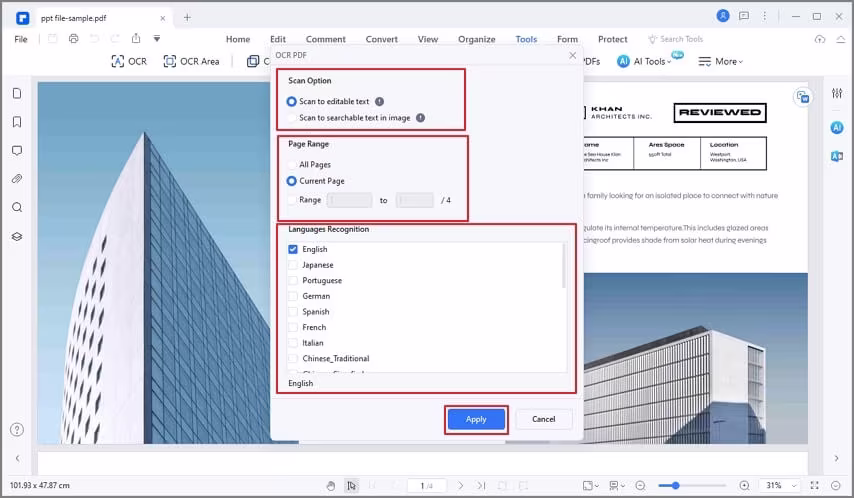Check the Chinese_Traditional checkbox

click(x=293, y=359)
